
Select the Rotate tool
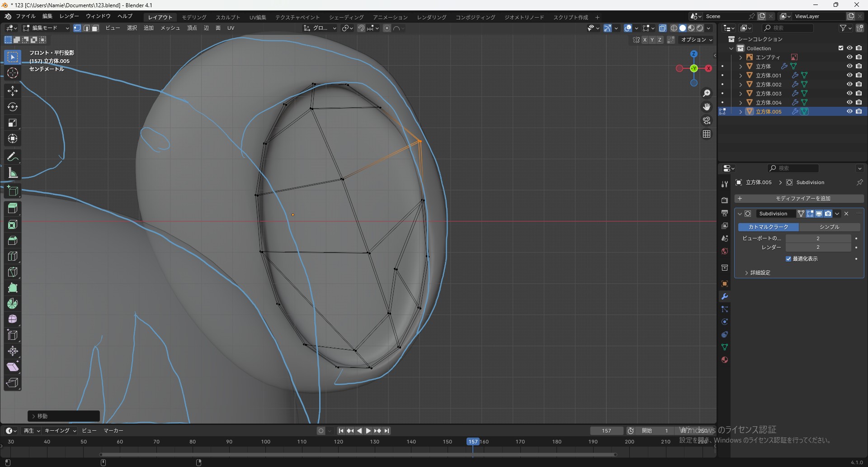12,107
